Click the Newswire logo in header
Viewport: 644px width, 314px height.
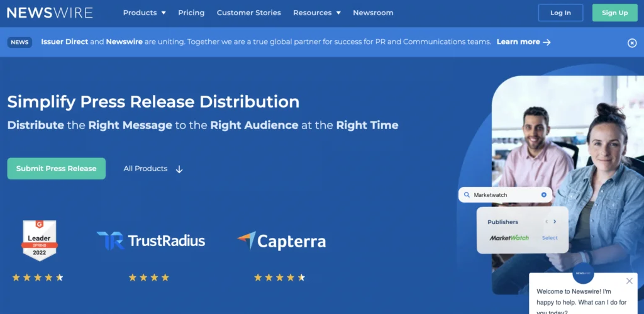point(50,13)
